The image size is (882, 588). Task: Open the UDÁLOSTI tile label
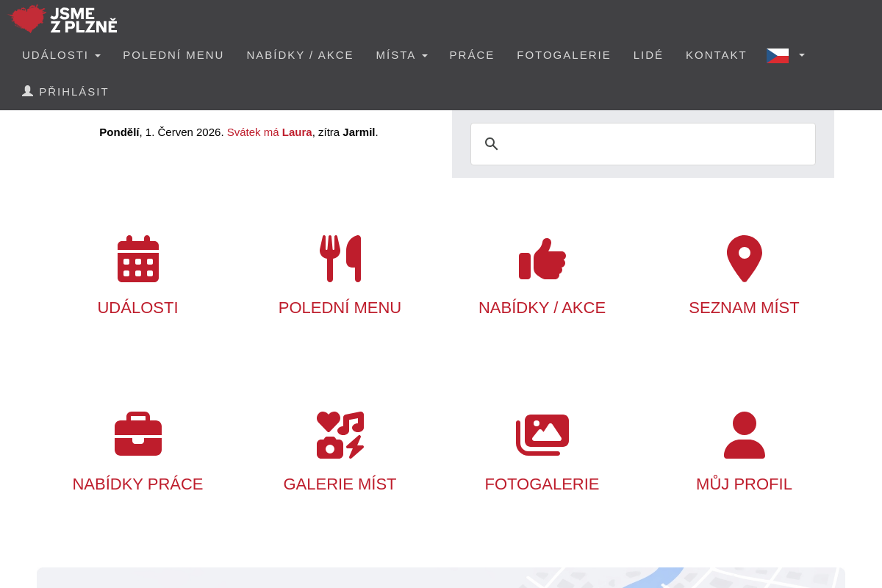tap(138, 308)
